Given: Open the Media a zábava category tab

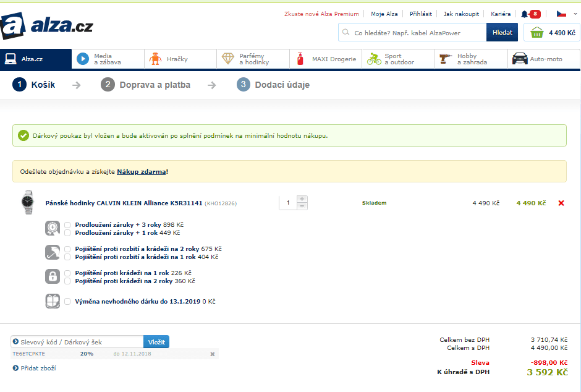Looking at the screenshot, I should [x=107, y=59].
